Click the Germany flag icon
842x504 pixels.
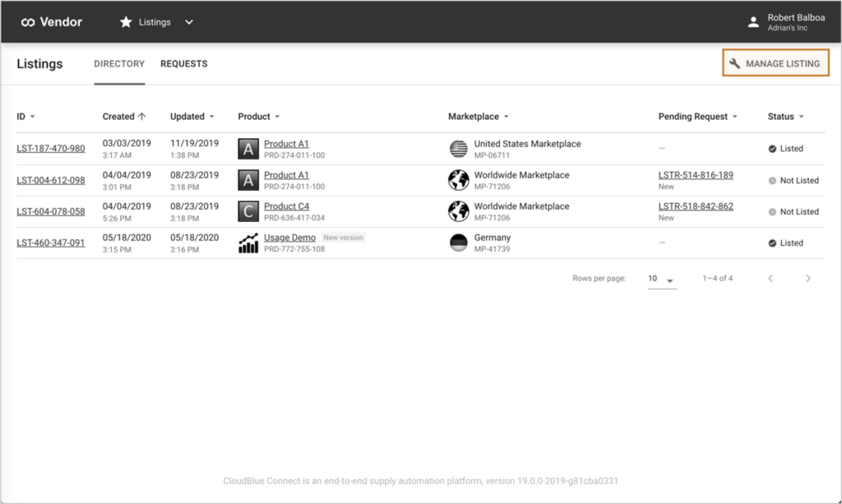click(459, 243)
